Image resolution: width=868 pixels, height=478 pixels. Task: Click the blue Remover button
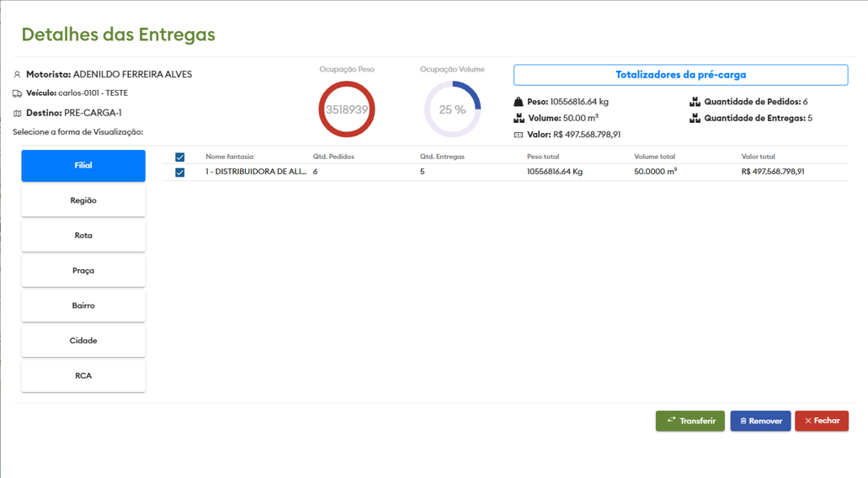tap(760, 421)
